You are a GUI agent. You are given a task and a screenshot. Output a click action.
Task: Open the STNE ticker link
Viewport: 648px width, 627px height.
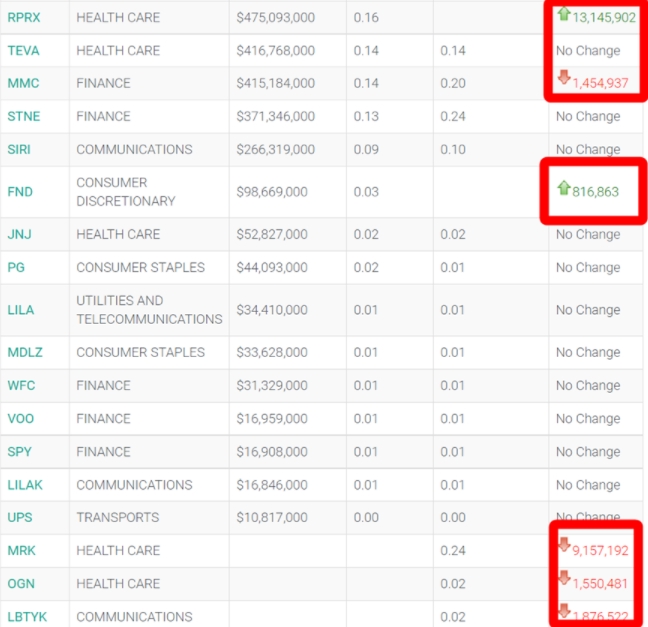pos(24,116)
